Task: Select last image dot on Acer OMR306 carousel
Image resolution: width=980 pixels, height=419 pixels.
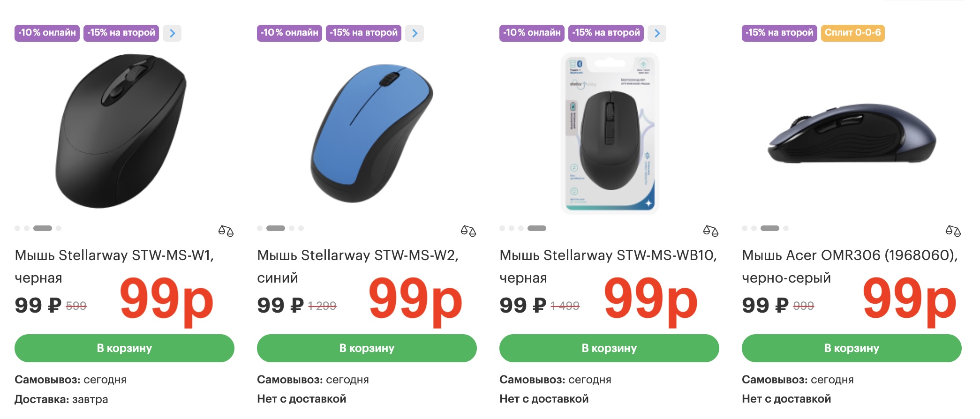Action: click(x=786, y=228)
